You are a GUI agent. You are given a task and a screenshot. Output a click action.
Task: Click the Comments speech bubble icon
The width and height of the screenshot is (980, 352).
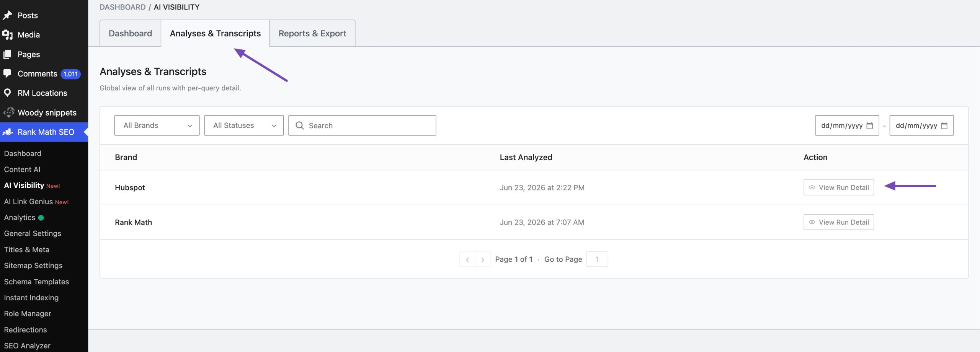tap(7, 73)
